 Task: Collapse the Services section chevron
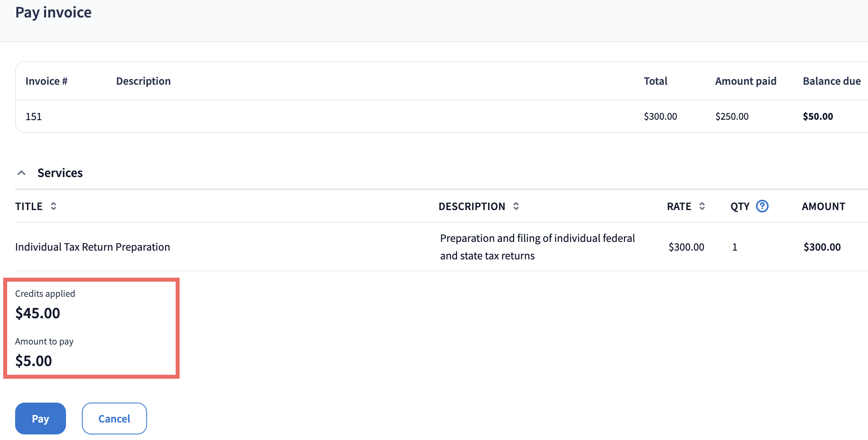point(22,173)
